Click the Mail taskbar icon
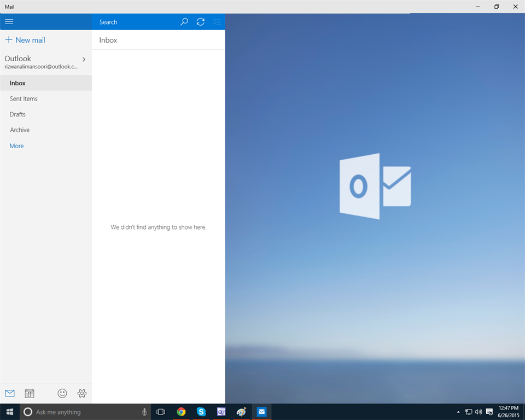Viewport: 525px width, 420px height. [x=261, y=412]
